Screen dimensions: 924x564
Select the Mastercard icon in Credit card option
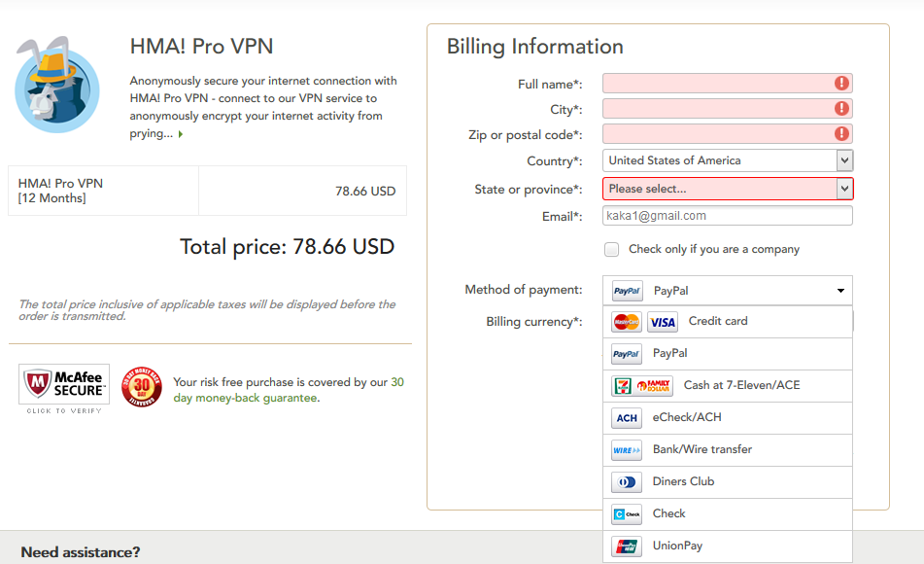point(627,322)
